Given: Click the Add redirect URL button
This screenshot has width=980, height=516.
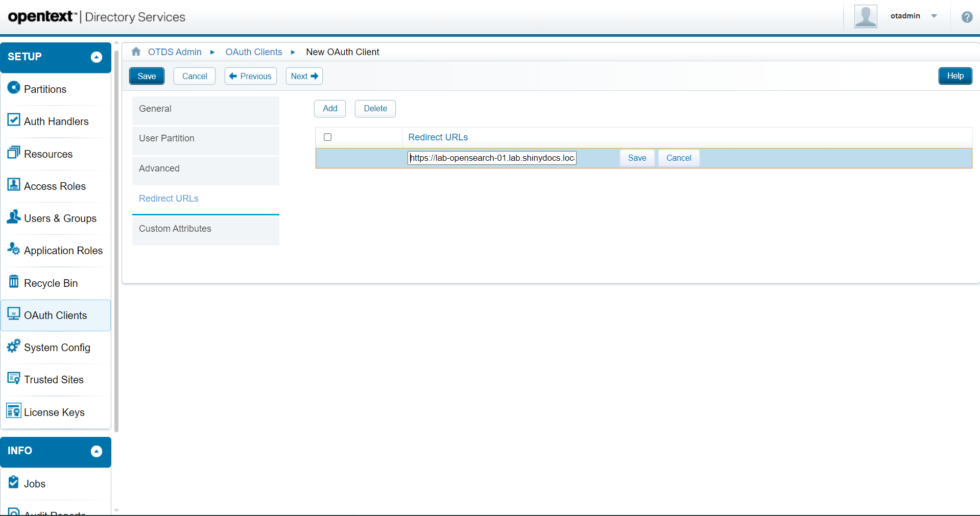Looking at the screenshot, I should (330, 109).
